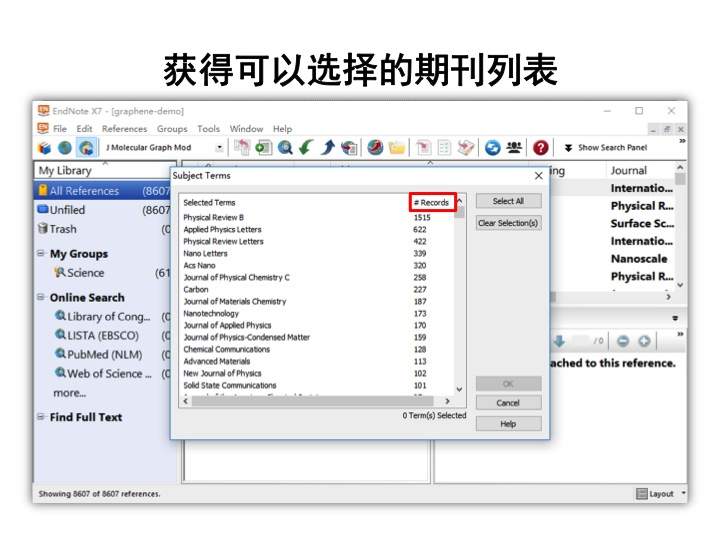Open the References menu

tap(124, 129)
